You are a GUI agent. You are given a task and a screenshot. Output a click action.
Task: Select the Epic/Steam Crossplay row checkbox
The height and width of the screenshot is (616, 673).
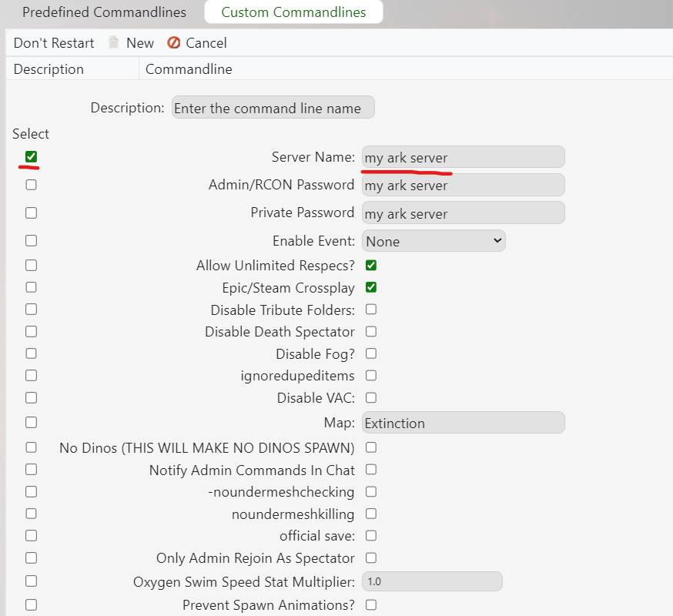click(x=31, y=287)
